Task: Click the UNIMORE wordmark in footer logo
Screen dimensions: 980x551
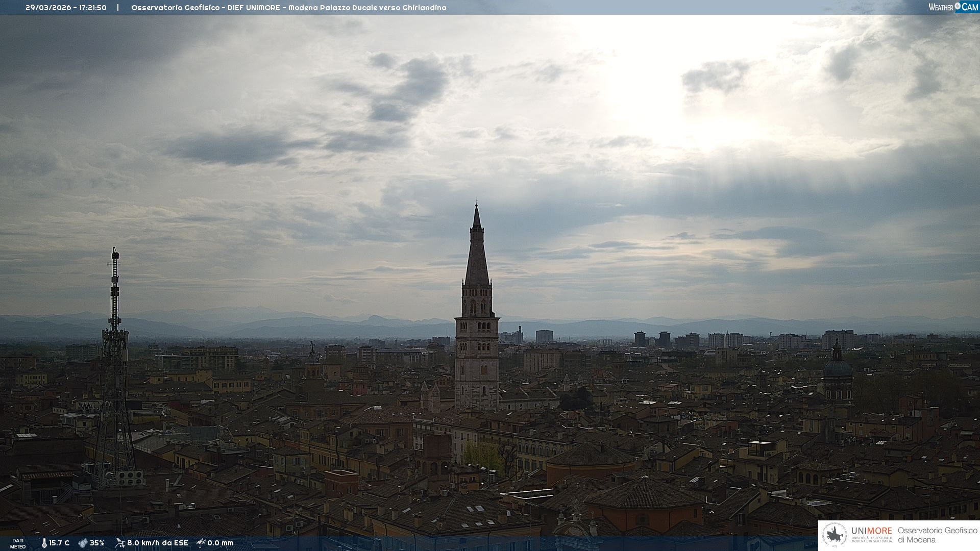Action: pyautogui.click(x=871, y=531)
